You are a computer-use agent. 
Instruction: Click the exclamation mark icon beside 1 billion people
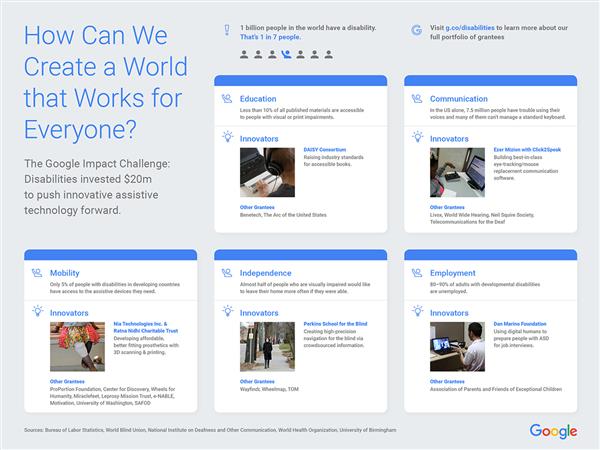click(227, 30)
